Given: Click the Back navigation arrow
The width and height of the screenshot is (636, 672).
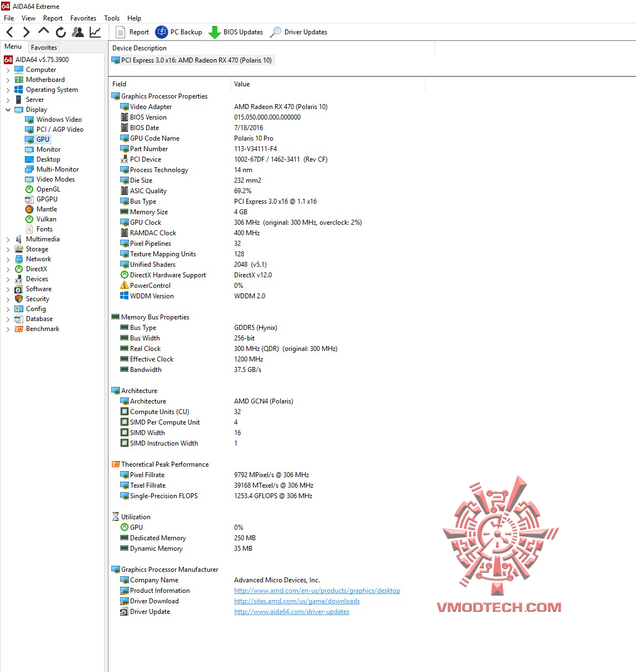Looking at the screenshot, I should click(9, 32).
